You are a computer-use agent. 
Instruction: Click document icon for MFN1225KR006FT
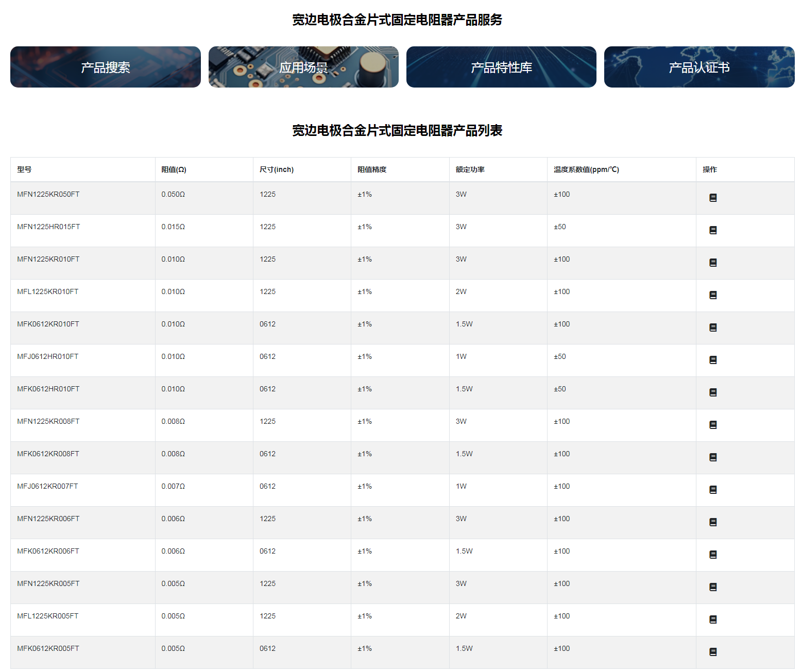(x=713, y=522)
